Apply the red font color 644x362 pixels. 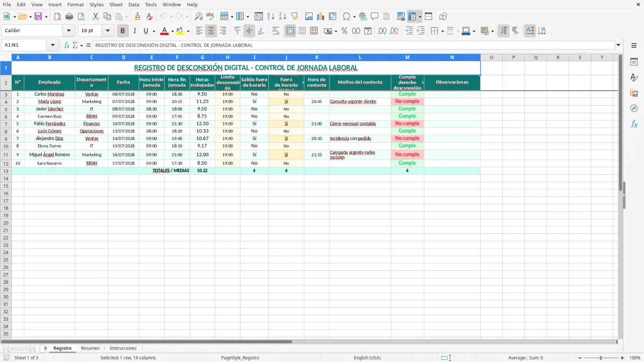click(x=165, y=31)
